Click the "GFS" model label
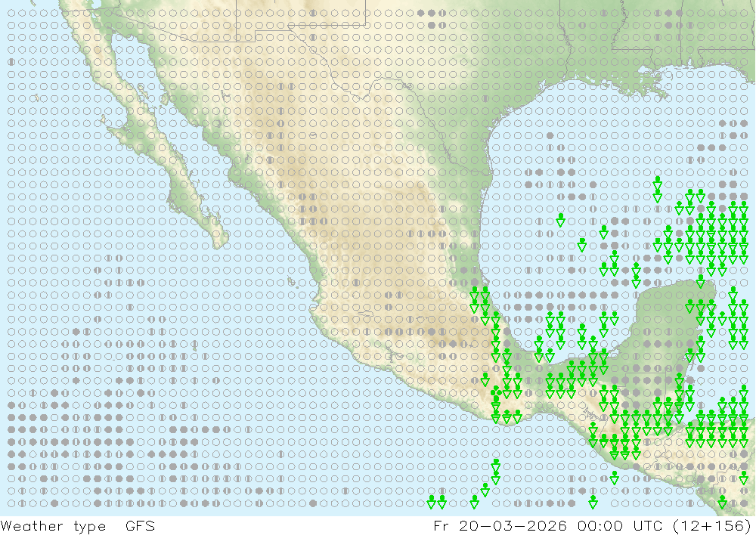 [x=141, y=525]
